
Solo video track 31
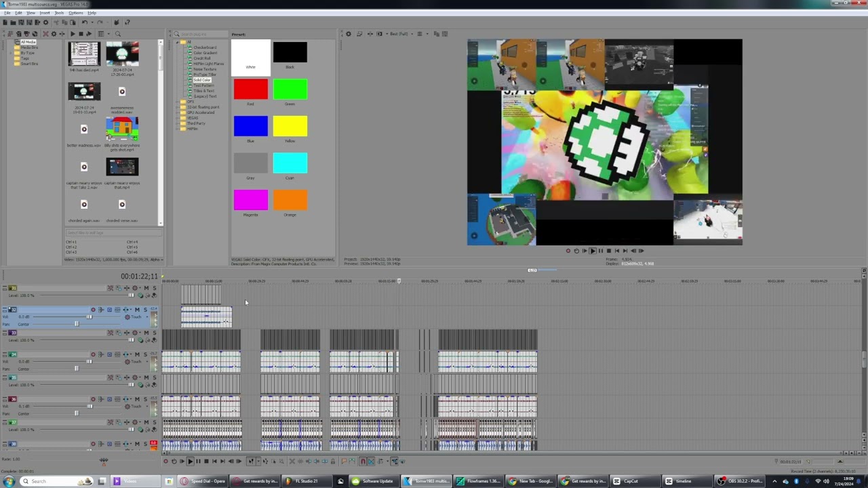click(x=154, y=288)
